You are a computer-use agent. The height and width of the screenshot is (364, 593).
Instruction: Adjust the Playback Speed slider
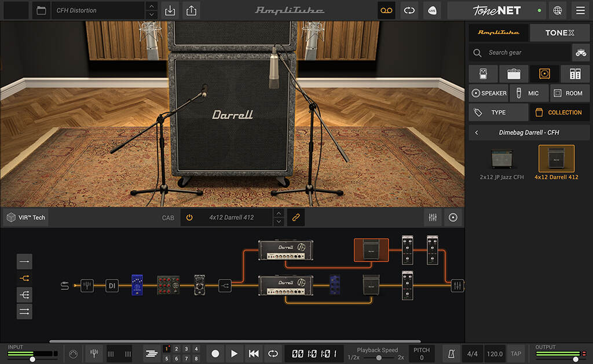378,358
